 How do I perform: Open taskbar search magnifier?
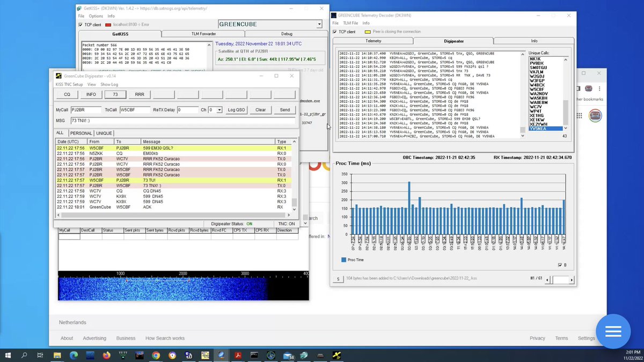point(24,355)
